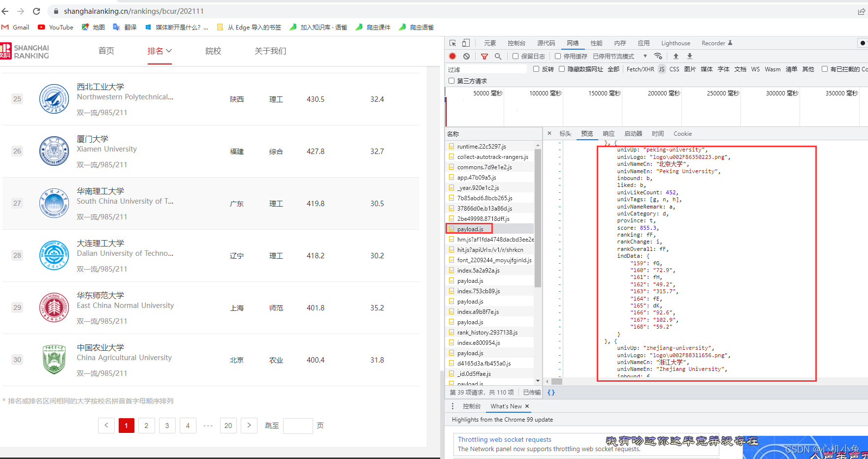
Task: Open the 爬虫课件 bookmark
Action: 373,27
